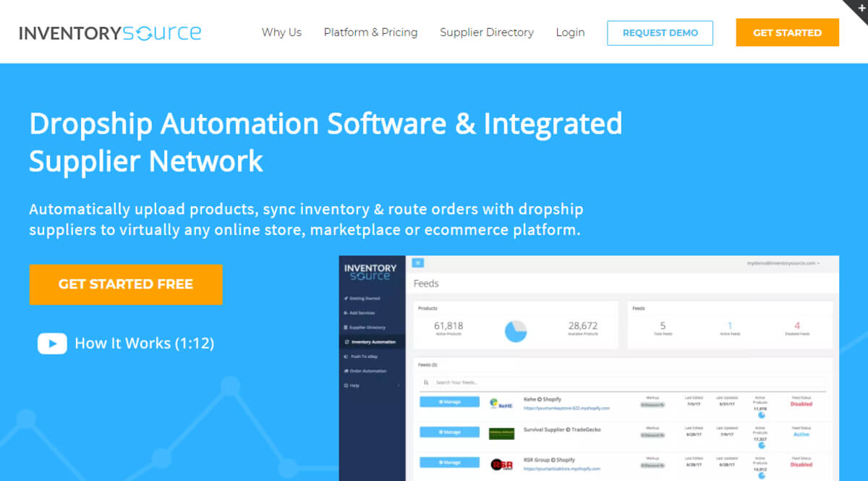
Task: Click the sort icon beside Search Your Feeds
Action: (x=425, y=383)
